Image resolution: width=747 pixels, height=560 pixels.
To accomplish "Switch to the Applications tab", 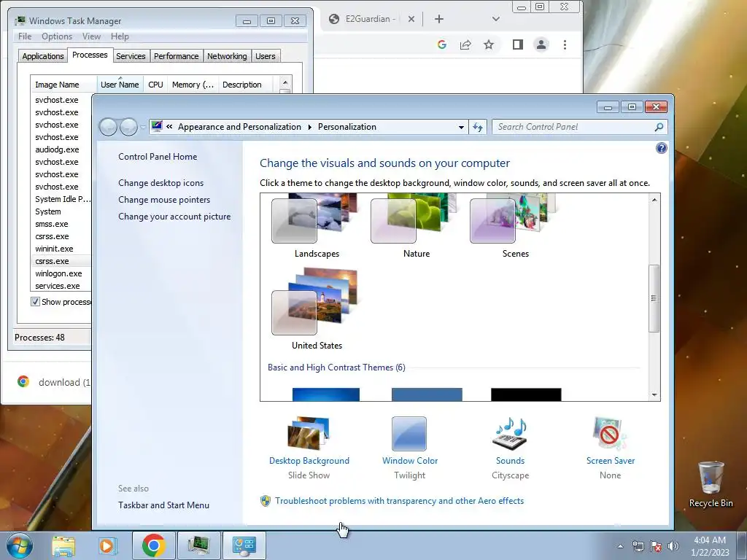I will [x=43, y=56].
